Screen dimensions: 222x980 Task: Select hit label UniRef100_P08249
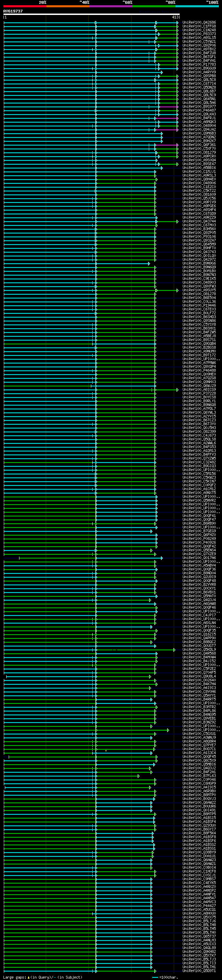pos(199,539)
